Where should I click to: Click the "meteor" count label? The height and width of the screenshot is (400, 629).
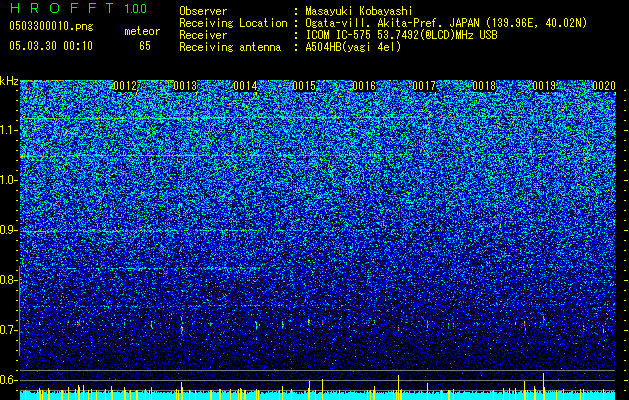click(142, 31)
